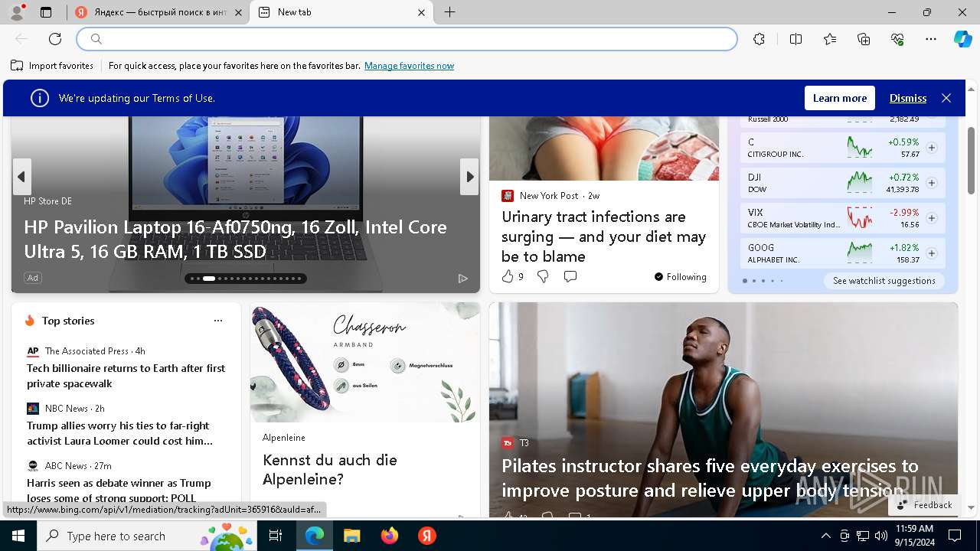
Task: Go to previous carousel slide
Action: pos(21,177)
